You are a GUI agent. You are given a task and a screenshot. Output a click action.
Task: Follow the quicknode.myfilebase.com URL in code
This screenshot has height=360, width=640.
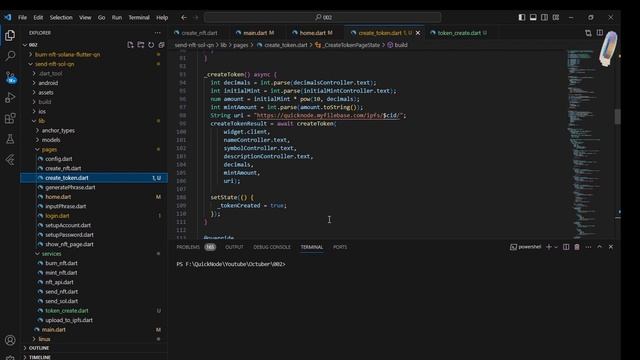click(329, 116)
